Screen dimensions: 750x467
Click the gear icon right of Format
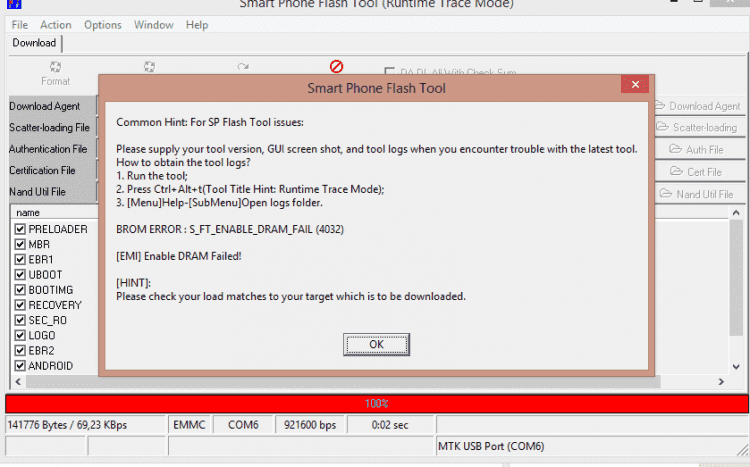[x=149, y=67]
